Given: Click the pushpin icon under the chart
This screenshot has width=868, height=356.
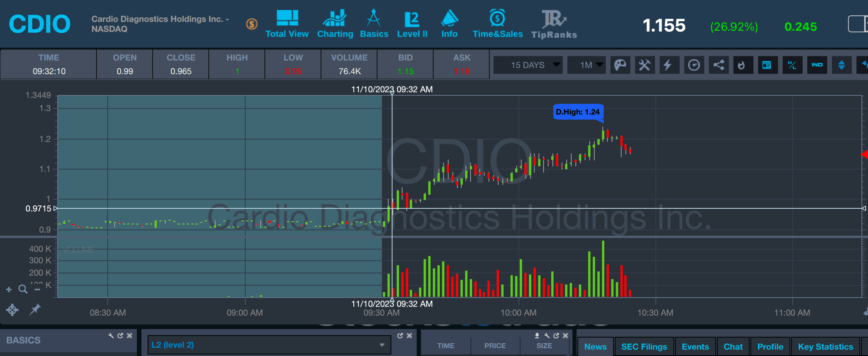Looking at the screenshot, I should coord(35,309).
